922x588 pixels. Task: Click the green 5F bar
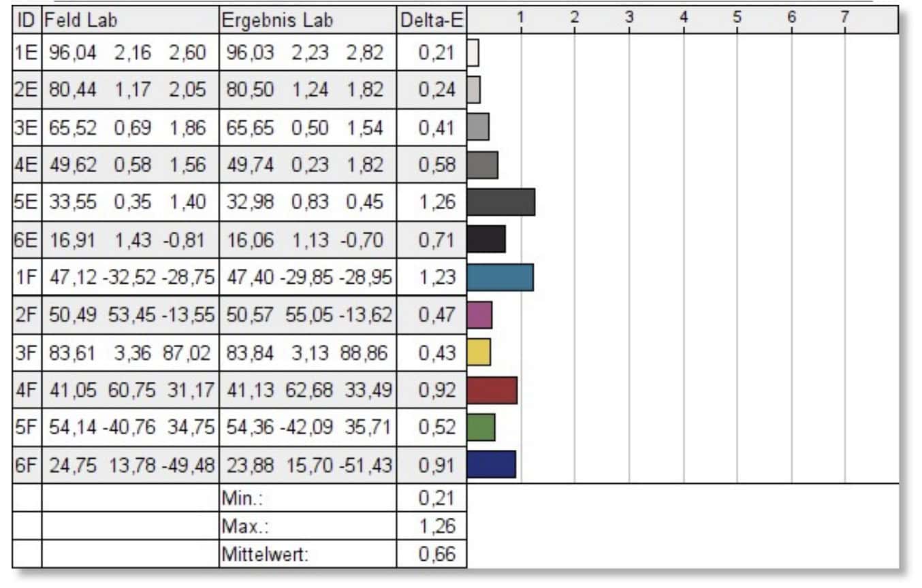pos(481,427)
